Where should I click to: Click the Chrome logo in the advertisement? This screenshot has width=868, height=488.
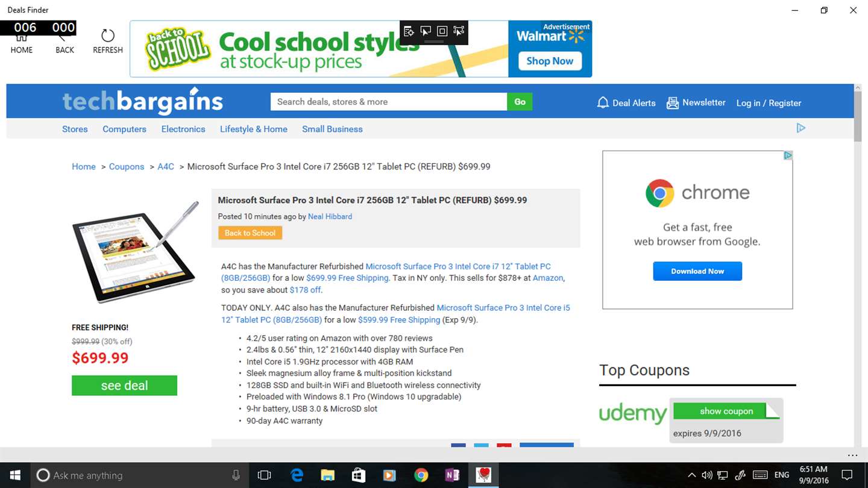[660, 193]
